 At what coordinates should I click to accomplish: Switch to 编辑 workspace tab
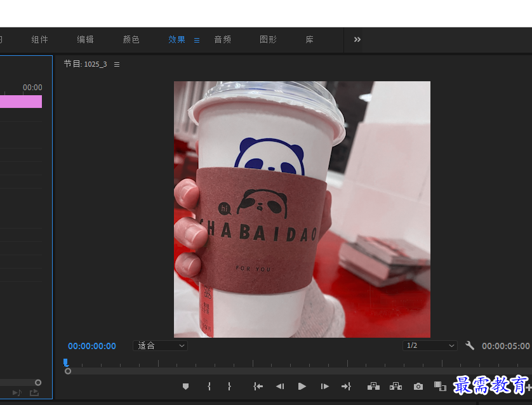85,39
